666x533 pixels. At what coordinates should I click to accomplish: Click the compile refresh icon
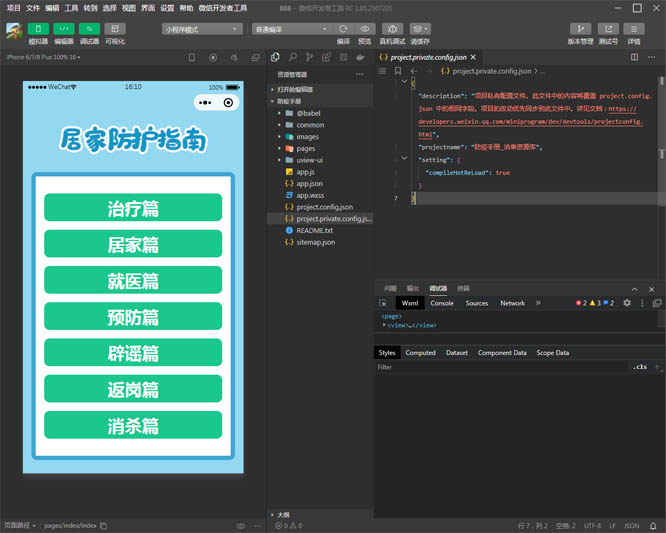coord(343,29)
